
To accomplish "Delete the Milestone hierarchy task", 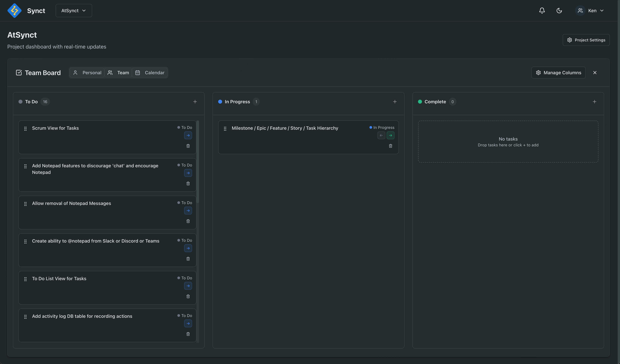I will 390,146.
